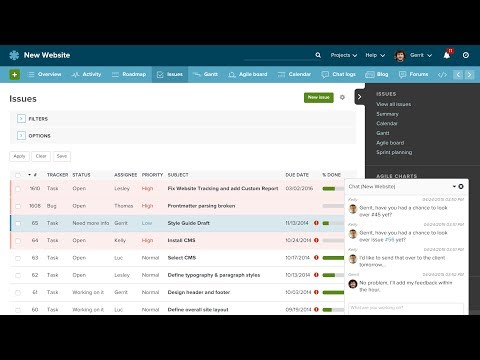Check the box for issue 1610

[18, 189]
